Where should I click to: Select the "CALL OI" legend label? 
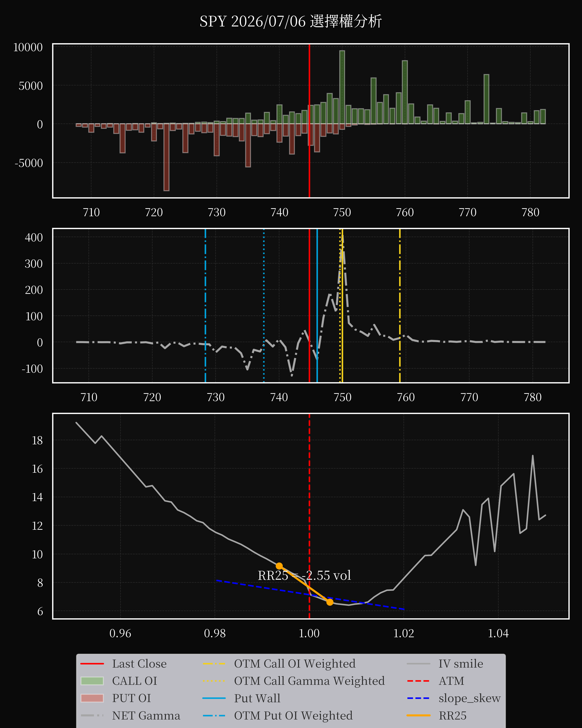[x=135, y=681]
